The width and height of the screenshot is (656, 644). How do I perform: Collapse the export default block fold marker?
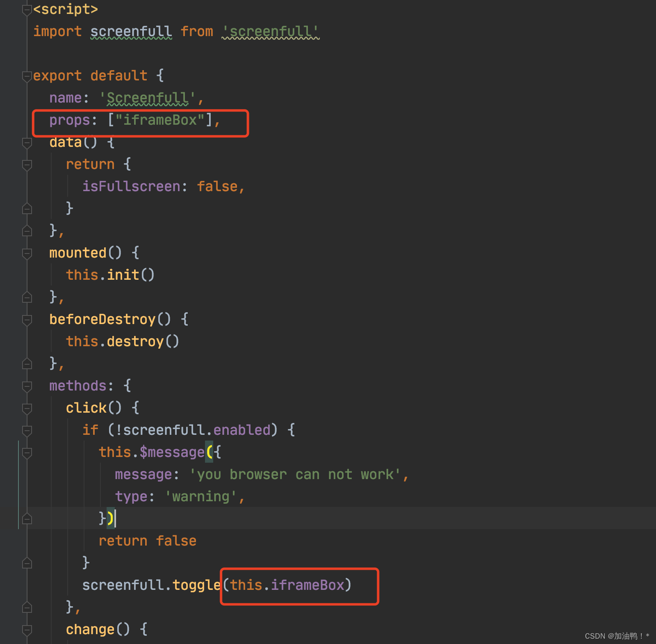tap(27, 76)
